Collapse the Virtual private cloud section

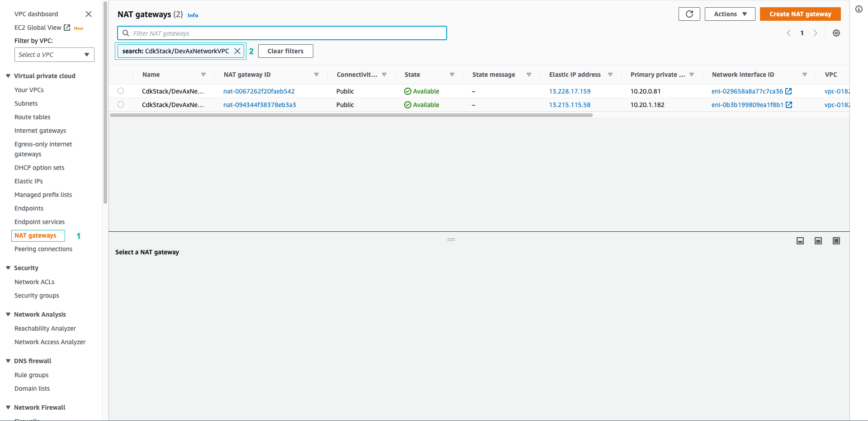click(x=8, y=75)
